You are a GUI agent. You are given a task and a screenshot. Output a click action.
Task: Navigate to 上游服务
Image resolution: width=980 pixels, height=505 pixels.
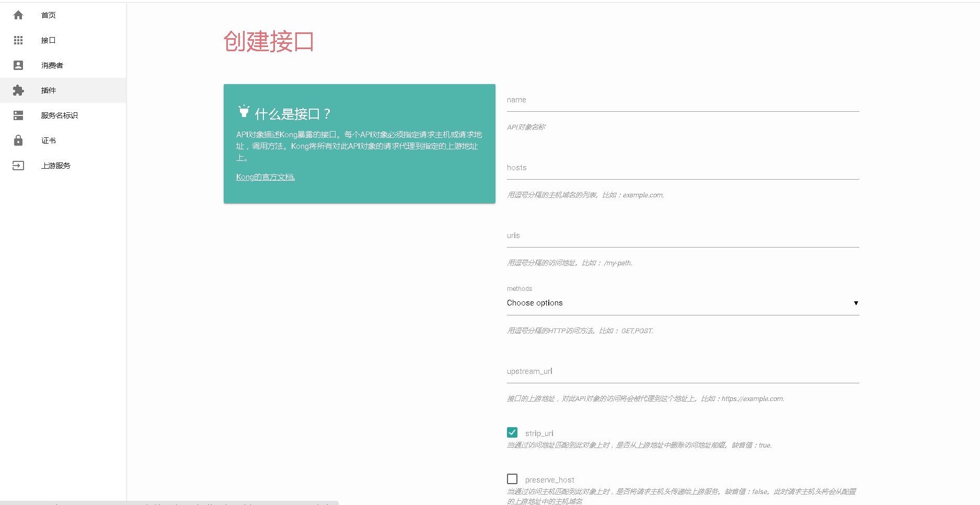coord(63,166)
